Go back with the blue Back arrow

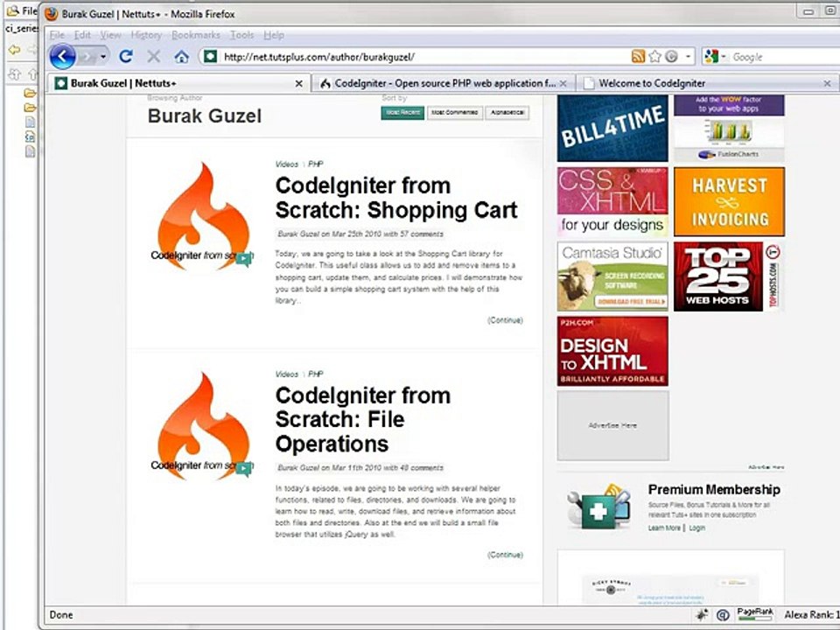click(62, 56)
